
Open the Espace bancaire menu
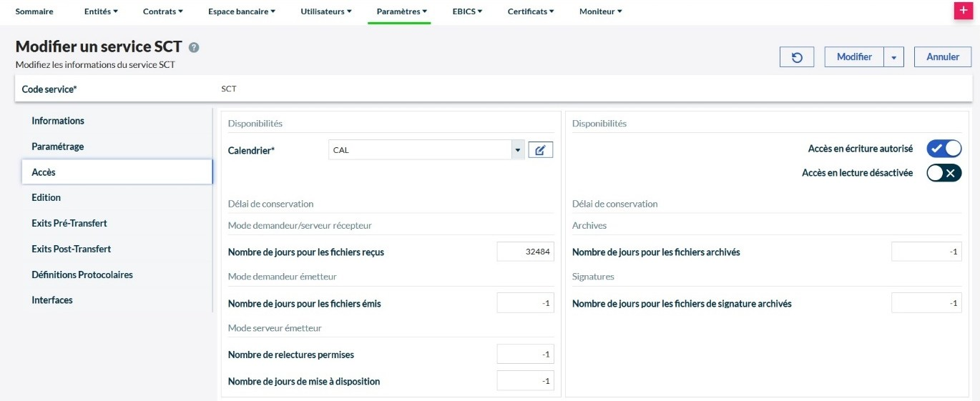(242, 11)
